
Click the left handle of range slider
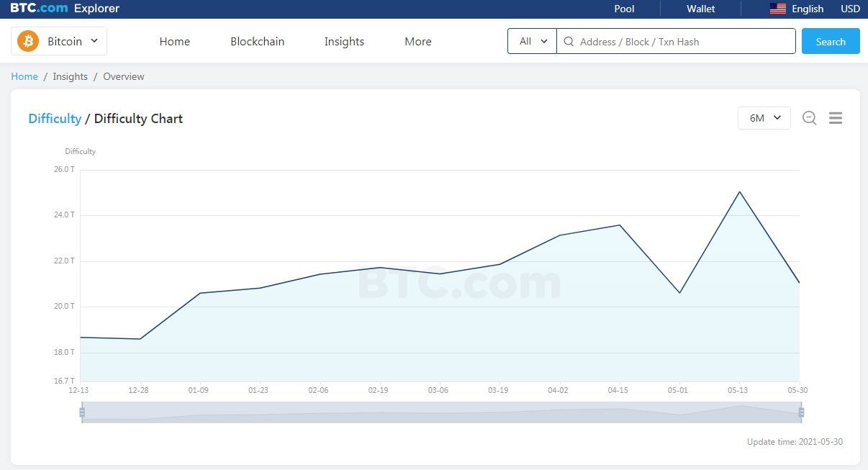[x=82, y=412]
